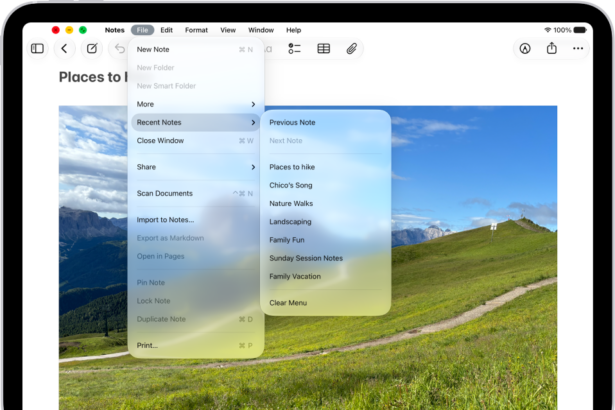Open recent note Chico's Song
Image resolution: width=615 pixels, height=410 pixels.
coord(325,185)
